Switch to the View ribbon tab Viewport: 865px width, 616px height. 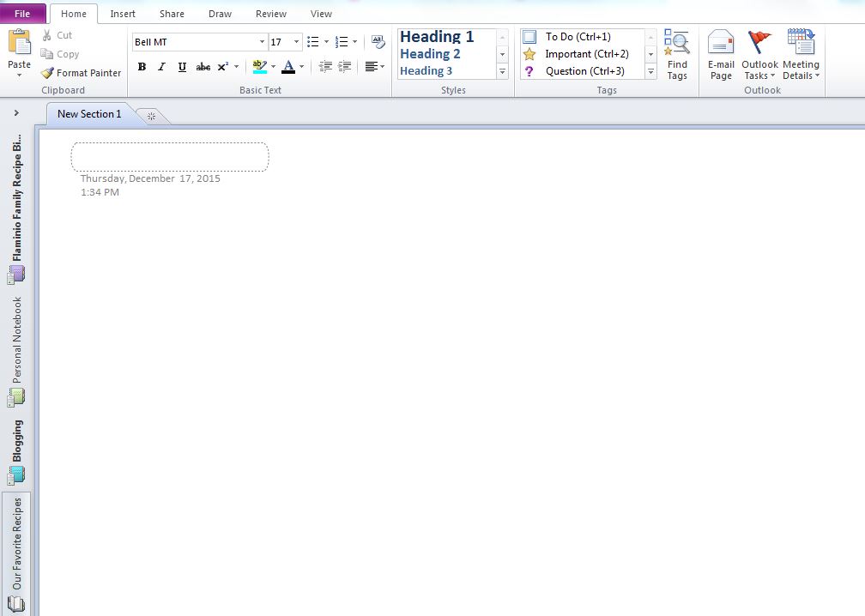(321, 14)
